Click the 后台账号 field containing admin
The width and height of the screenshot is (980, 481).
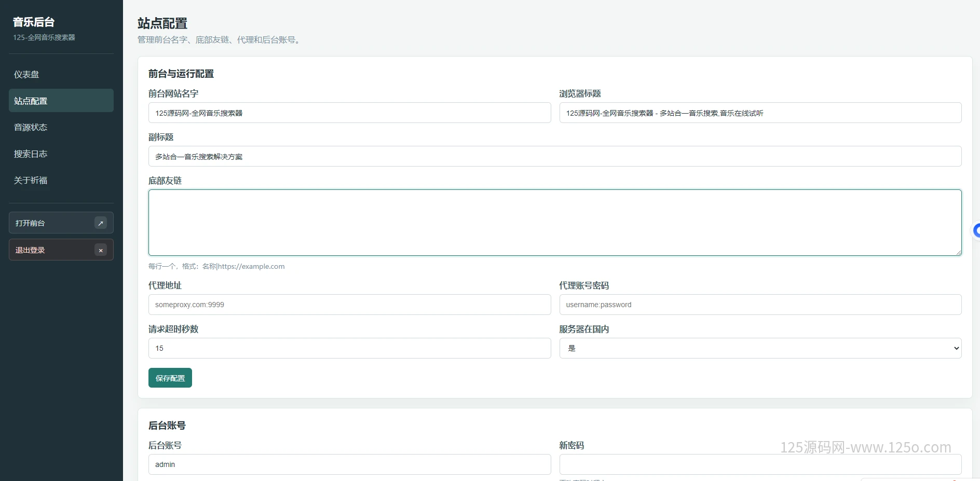tap(349, 464)
